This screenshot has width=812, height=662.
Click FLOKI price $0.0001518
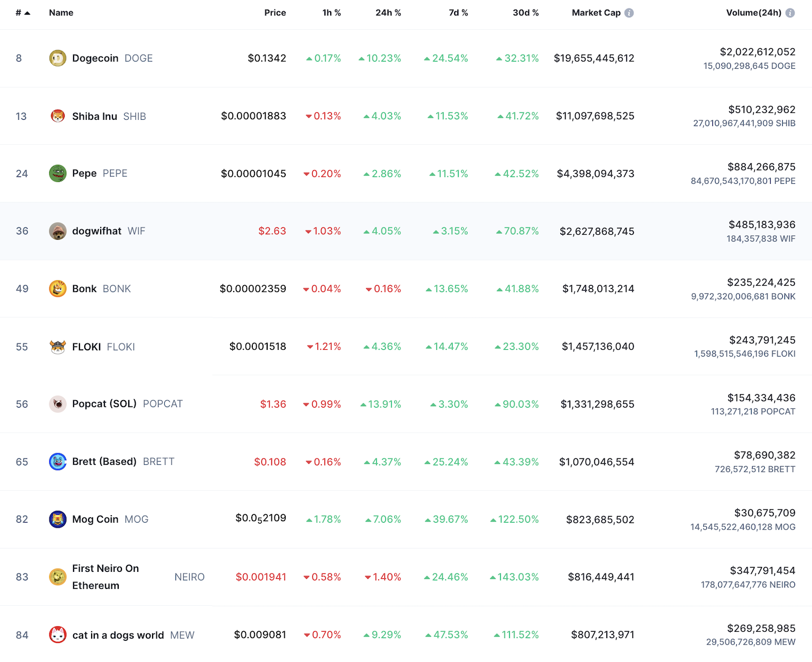pyautogui.click(x=258, y=347)
